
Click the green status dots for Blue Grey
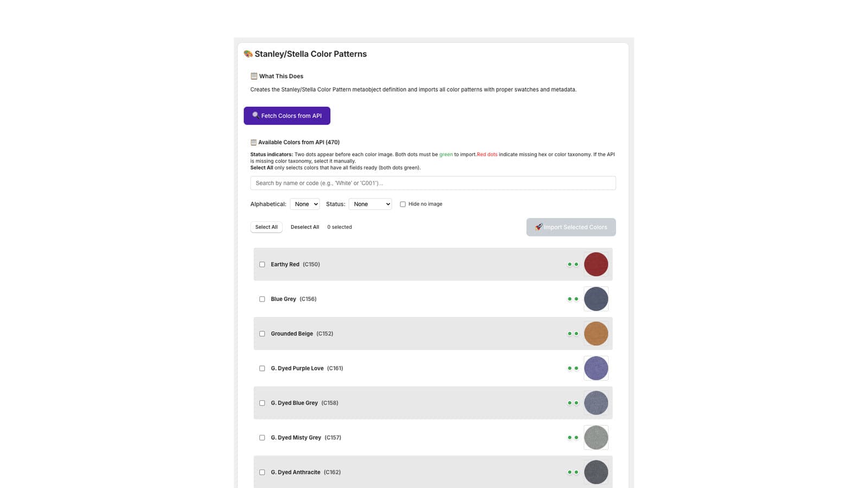click(573, 299)
